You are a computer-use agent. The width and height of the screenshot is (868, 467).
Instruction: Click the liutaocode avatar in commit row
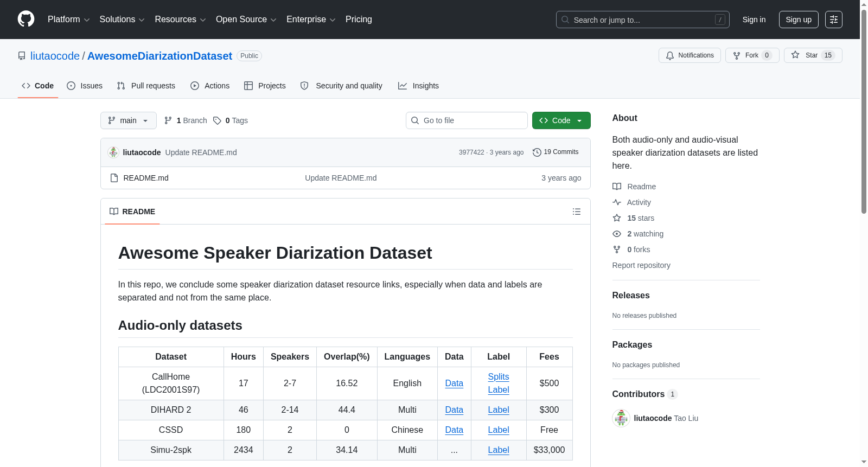click(113, 152)
